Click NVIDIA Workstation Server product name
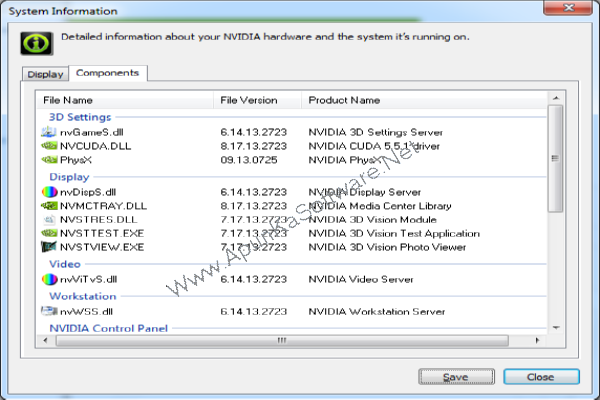 (x=377, y=311)
